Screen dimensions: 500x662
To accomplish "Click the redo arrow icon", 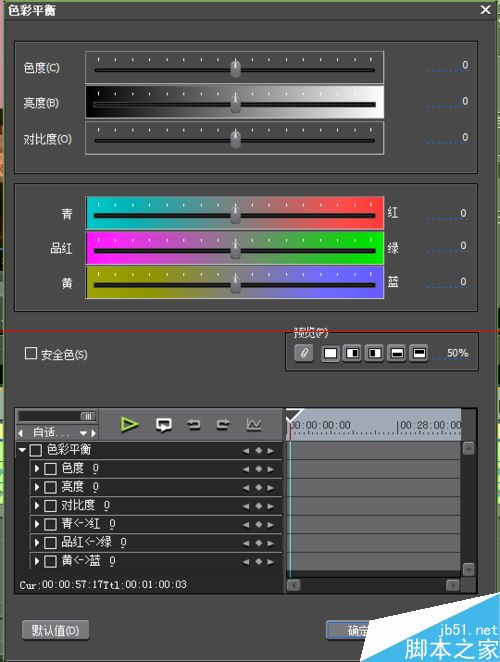I will click(x=223, y=424).
